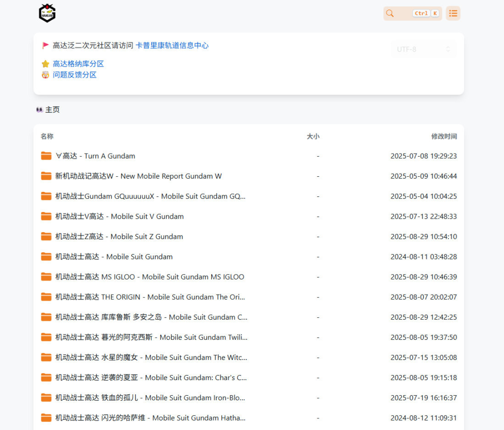Click the site logo in the header
504x430 pixels.
[x=47, y=13]
